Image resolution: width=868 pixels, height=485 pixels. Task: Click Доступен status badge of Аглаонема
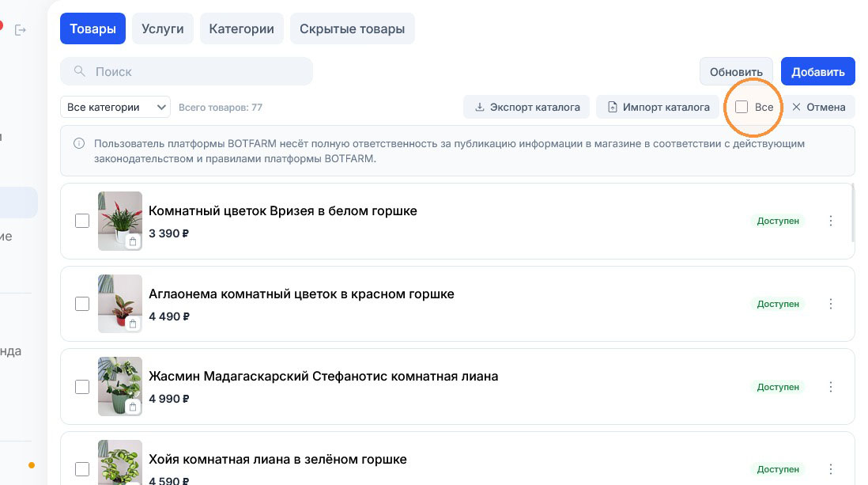click(778, 304)
